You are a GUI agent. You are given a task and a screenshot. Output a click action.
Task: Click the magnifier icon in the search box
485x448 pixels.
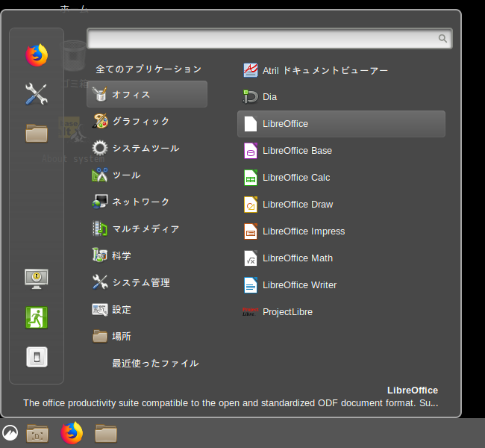point(442,38)
